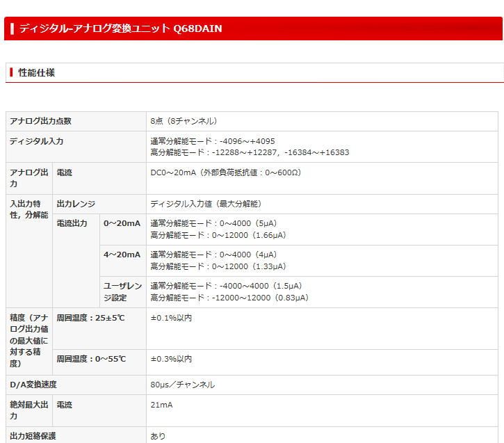Select the 性能仕様 section heading
504x443 pixels.
tap(36, 72)
